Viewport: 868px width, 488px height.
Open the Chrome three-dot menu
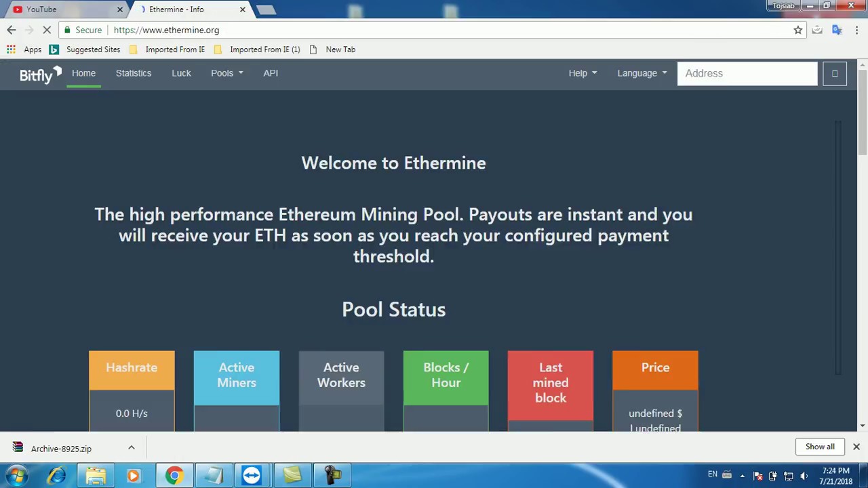(x=856, y=30)
